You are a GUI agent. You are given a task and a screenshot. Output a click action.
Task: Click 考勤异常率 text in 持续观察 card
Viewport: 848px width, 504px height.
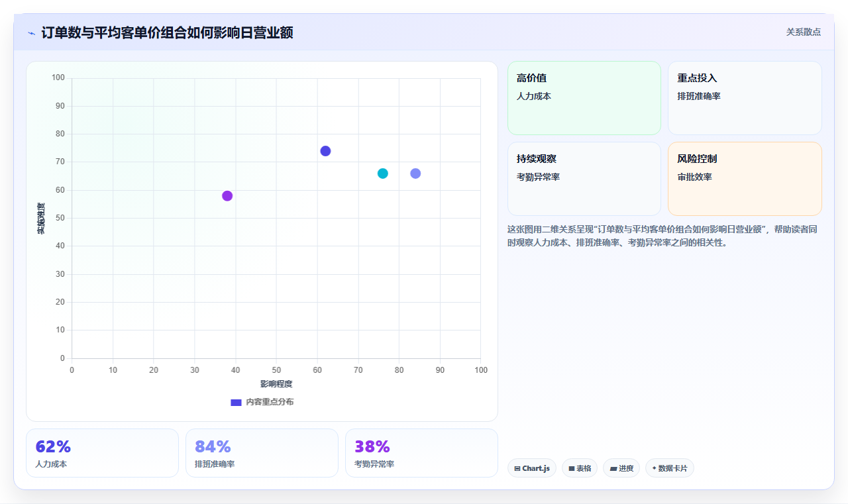click(x=539, y=177)
